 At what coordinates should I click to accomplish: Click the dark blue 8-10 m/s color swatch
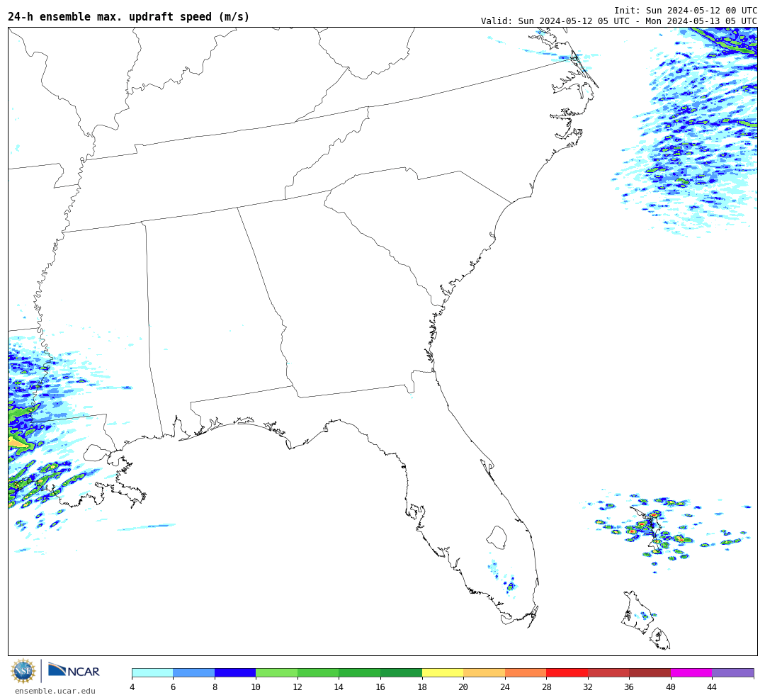pyautogui.click(x=235, y=673)
